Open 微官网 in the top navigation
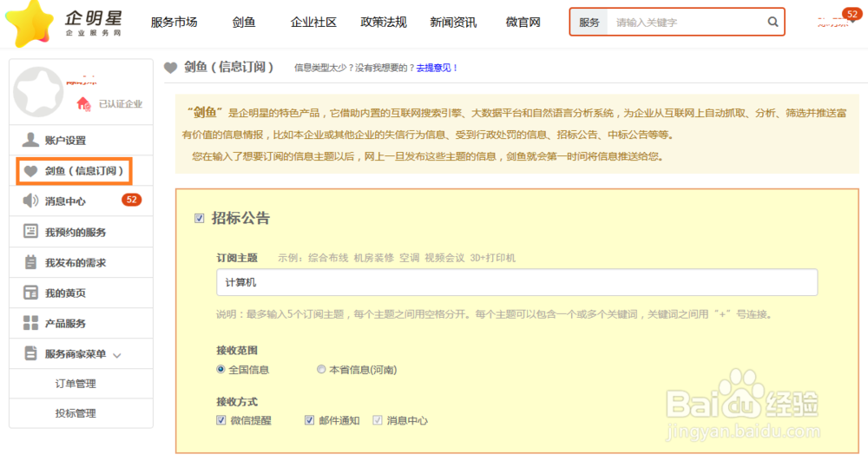 523,22
